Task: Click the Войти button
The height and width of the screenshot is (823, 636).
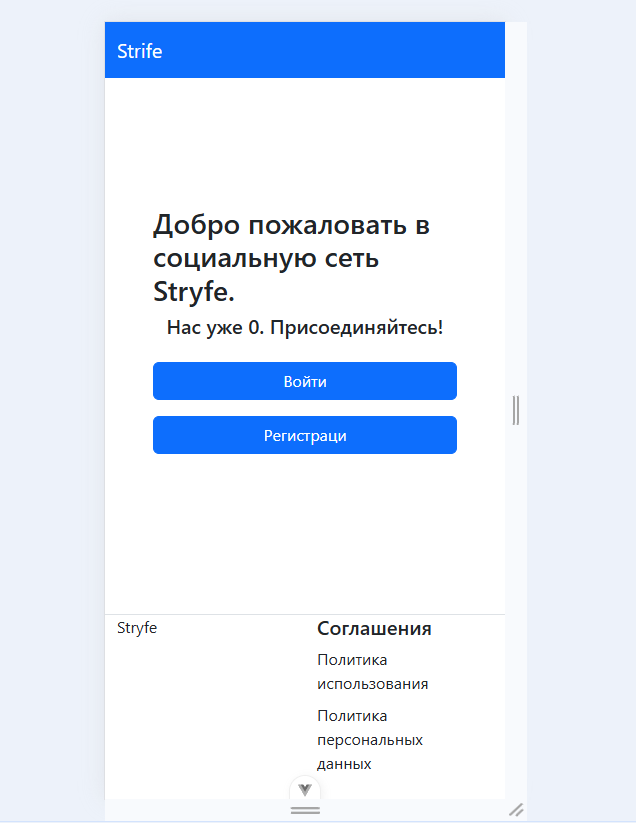Action: (305, 381)
